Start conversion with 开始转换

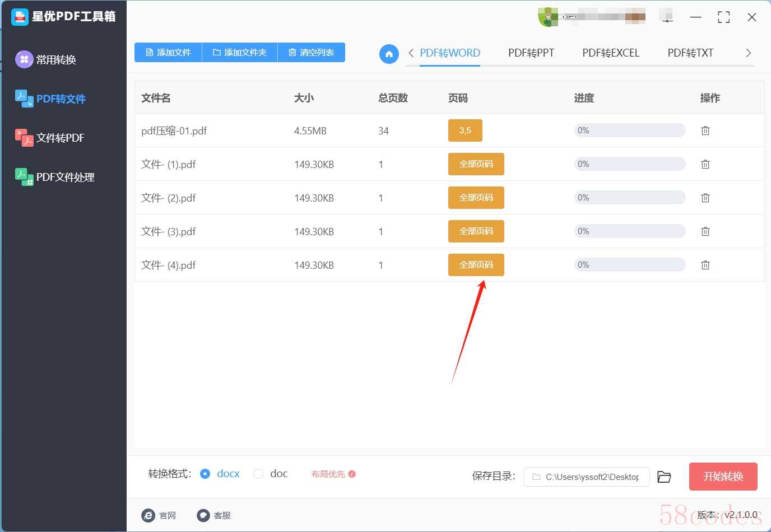pos(723,477)
